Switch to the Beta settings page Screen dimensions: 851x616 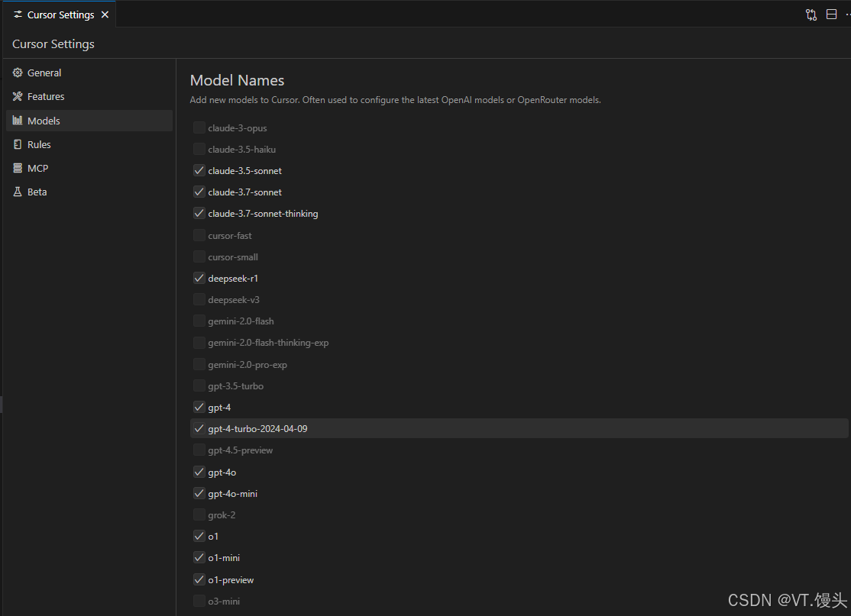pos(89,192)
